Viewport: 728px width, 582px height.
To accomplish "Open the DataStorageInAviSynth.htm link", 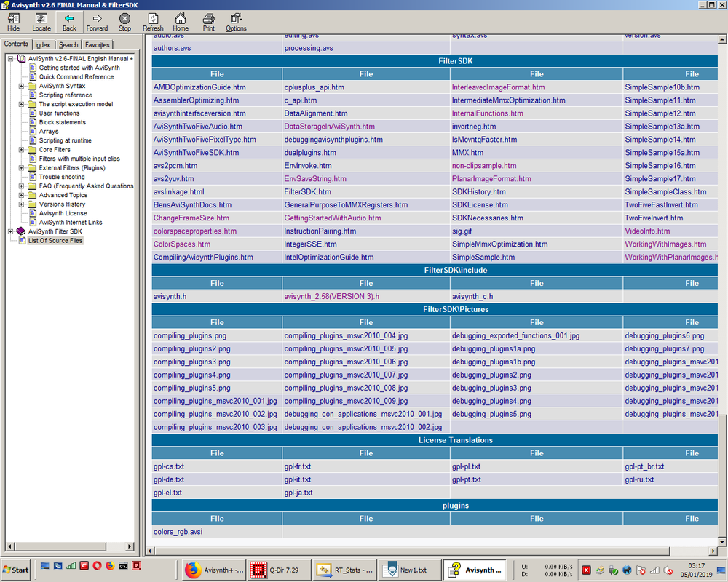I will point(330,127).
